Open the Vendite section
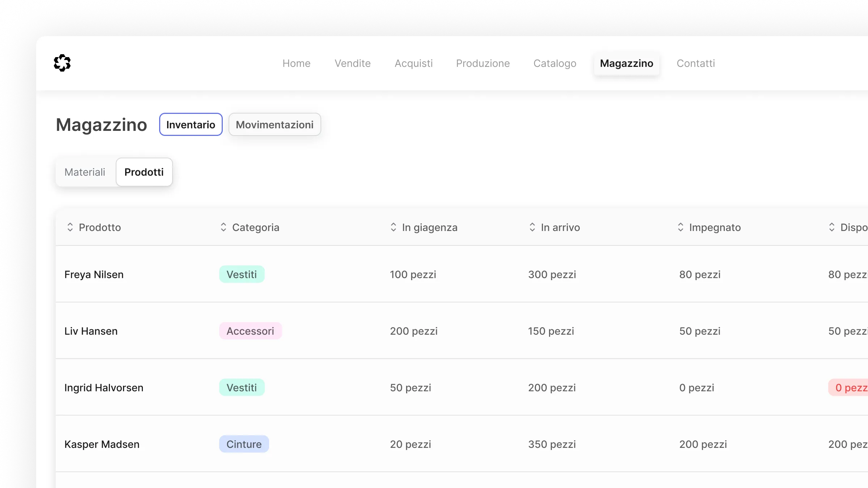Image resolution: width=868 pixels, height=488 pixels. 353,63
